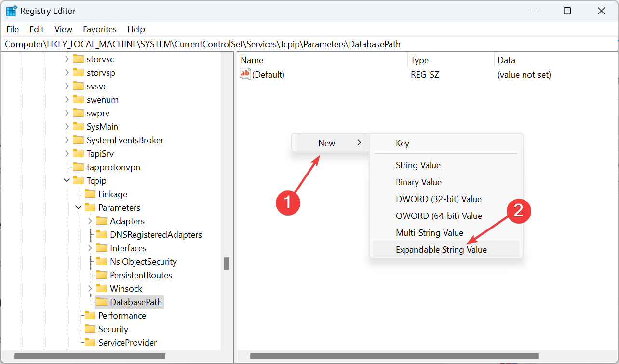Click the PersistentRoutes folder icon

tap(102, 275)
